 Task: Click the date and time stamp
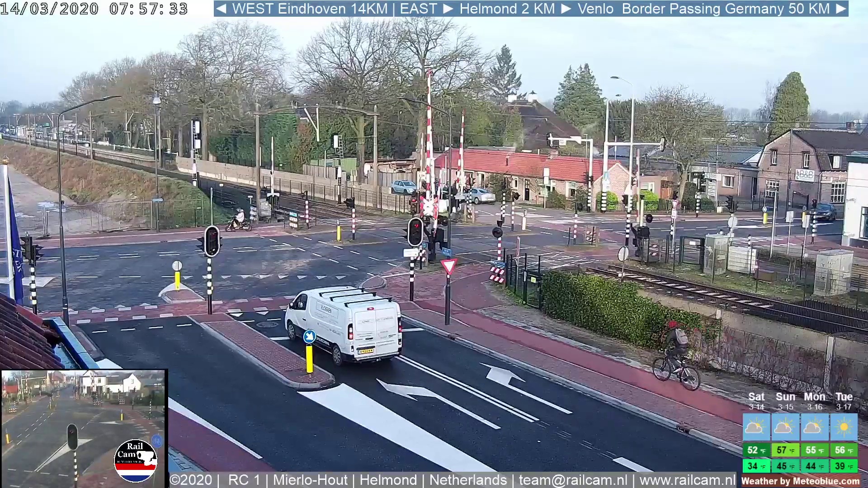click(x=94, y=9)
